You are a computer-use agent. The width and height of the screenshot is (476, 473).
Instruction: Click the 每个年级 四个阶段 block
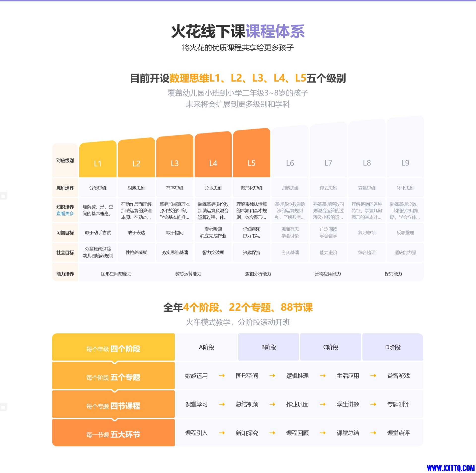click(x=113, y=347)
